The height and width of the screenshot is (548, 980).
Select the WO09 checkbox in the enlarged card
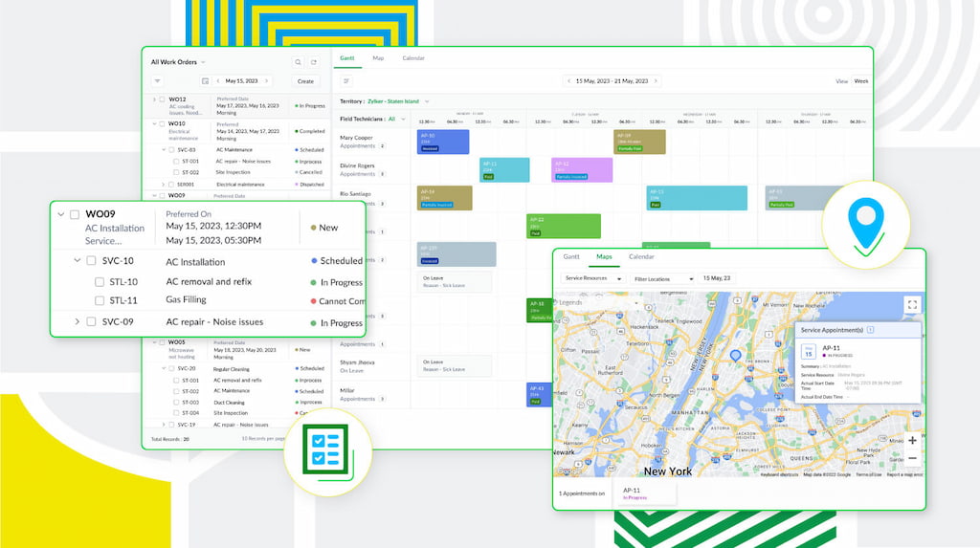pos(75,214)
